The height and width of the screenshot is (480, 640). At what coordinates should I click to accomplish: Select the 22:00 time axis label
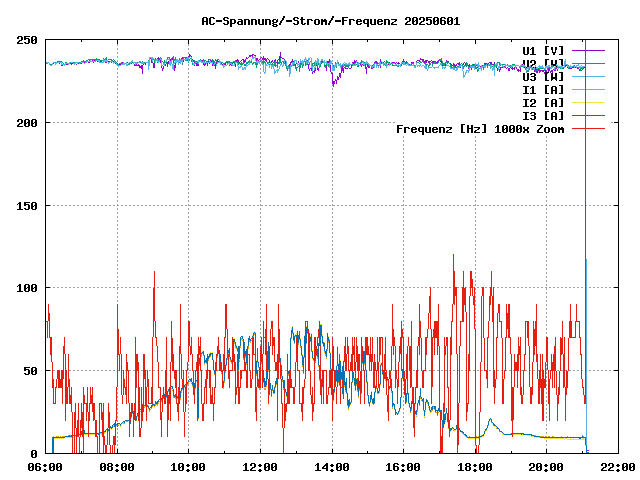(x=617, y=467)
